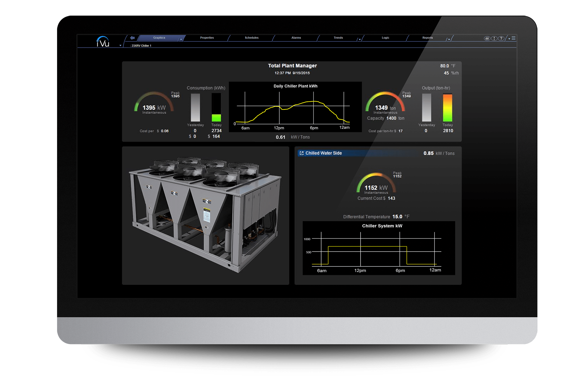Click the Peak 1349 label
The image size is (588, 392).
click(407, 94)
